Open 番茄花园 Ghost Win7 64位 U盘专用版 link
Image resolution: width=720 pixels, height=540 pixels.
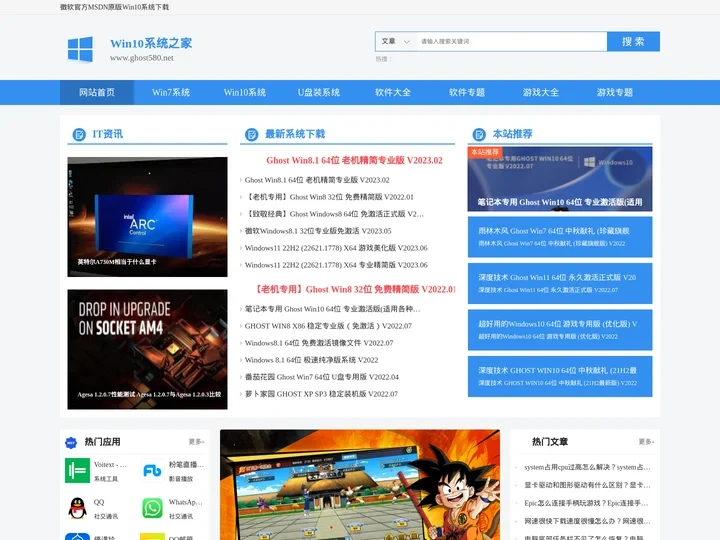tap(322, 377)
